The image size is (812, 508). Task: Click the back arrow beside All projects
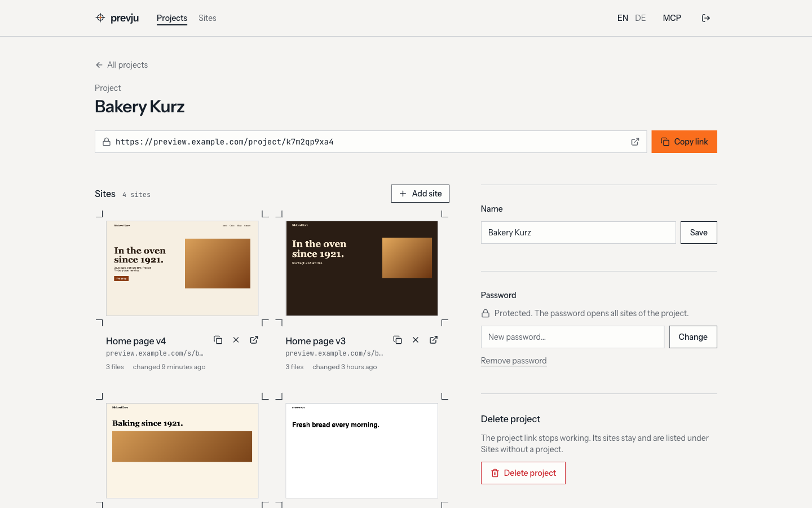click(99, 65)
